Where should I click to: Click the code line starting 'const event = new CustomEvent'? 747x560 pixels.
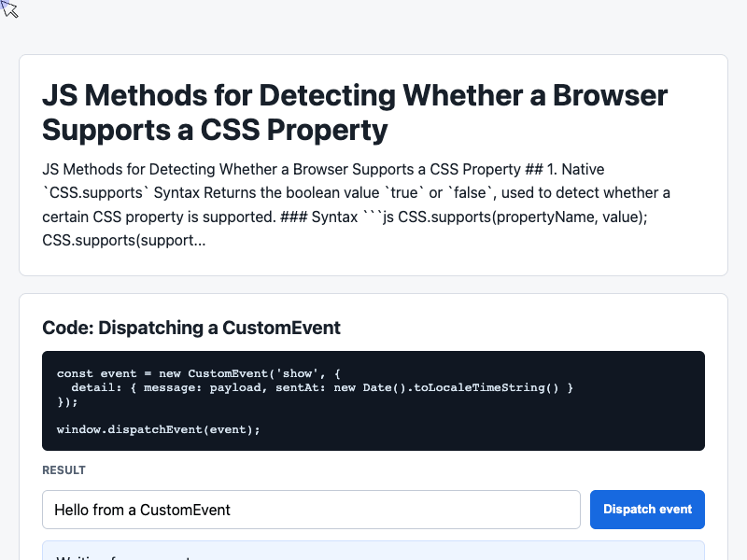[198, 373]
